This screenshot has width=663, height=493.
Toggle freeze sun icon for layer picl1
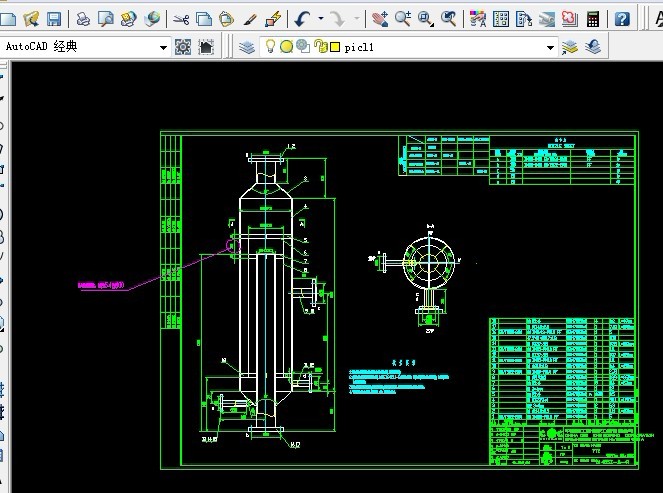pyautogui.click(x=286, y=47)
